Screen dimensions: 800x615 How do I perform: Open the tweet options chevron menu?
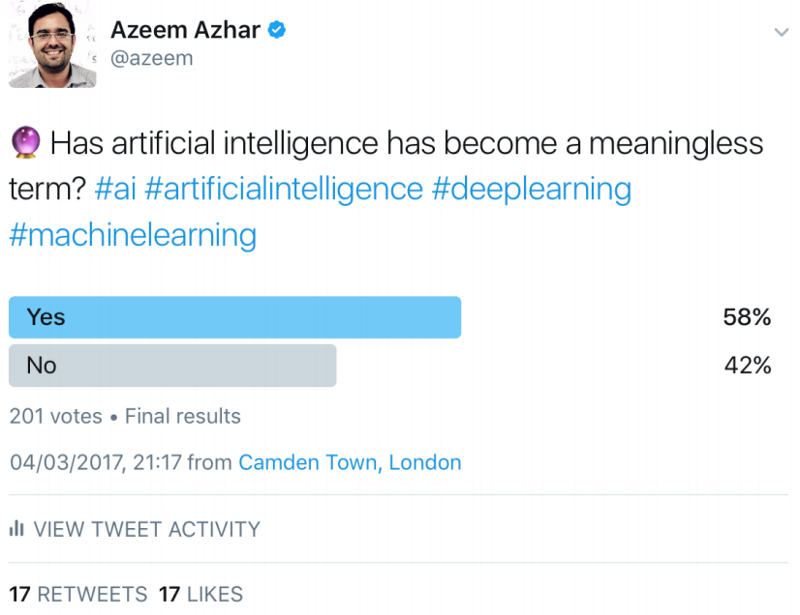pyautogui.click(x=781, y=33)
